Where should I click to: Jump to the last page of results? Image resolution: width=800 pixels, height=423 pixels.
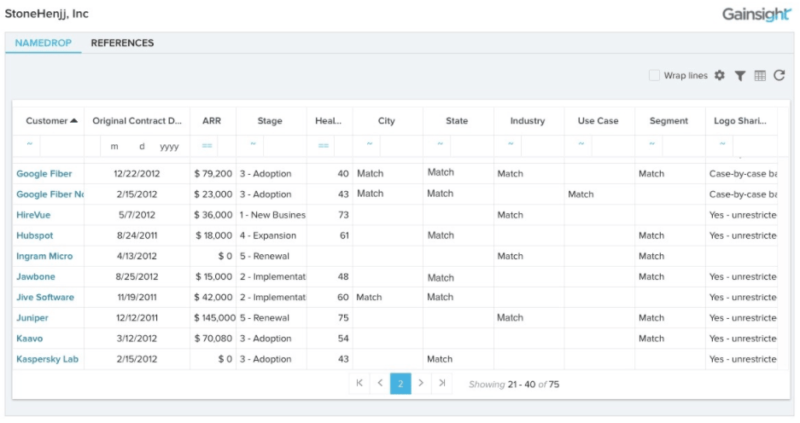(442, 383)
